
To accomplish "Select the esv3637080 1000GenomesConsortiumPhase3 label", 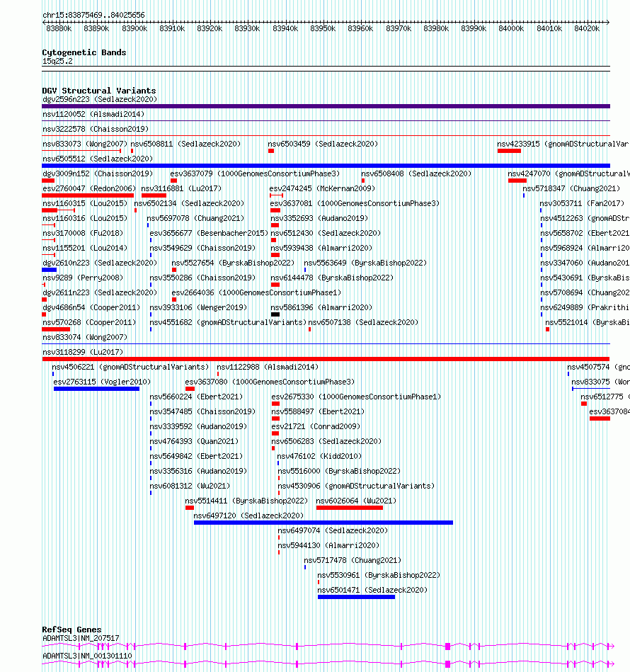I will click(x=270, y=382).
